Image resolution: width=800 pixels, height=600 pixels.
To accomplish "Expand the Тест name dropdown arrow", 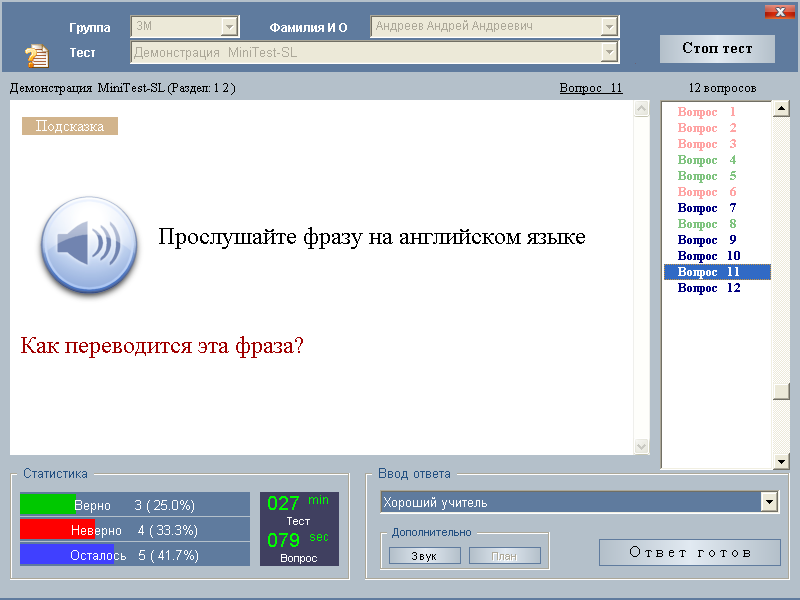I will click(609, 52).
